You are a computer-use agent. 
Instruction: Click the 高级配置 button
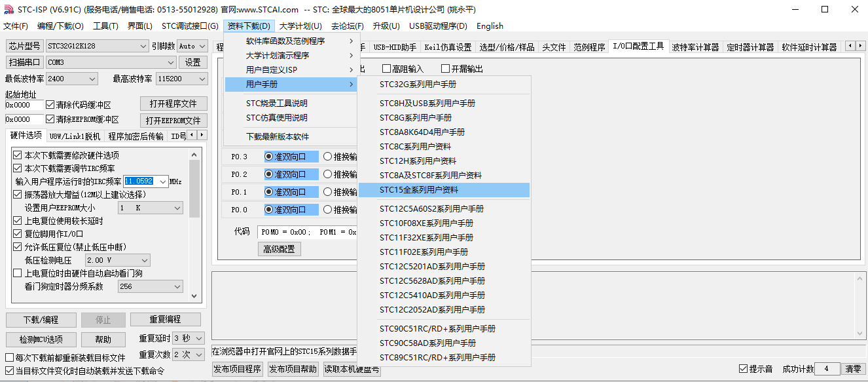[280, 249]
